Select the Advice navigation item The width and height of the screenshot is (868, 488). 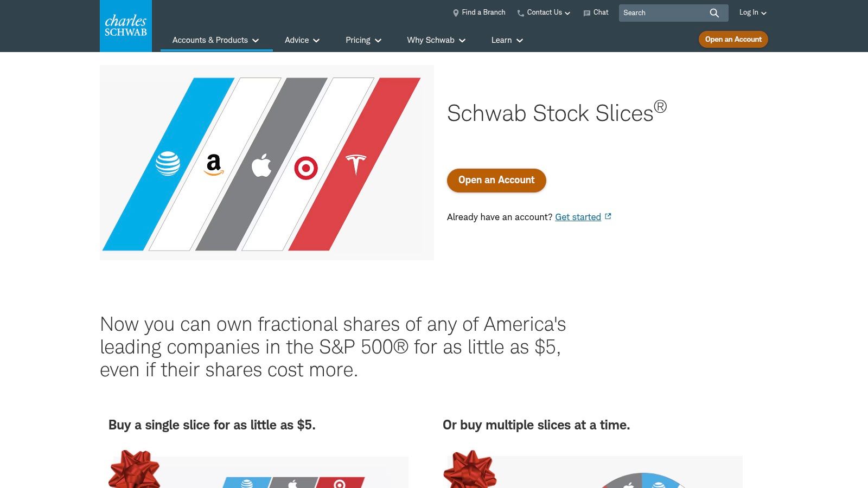pyautogui.click(x=301, y=40)
